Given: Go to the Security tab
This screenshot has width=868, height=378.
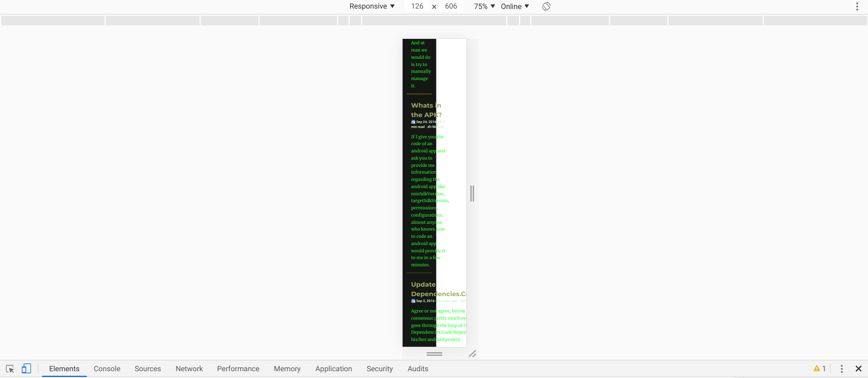Looking at the screenshot, I should click(380, 369).
